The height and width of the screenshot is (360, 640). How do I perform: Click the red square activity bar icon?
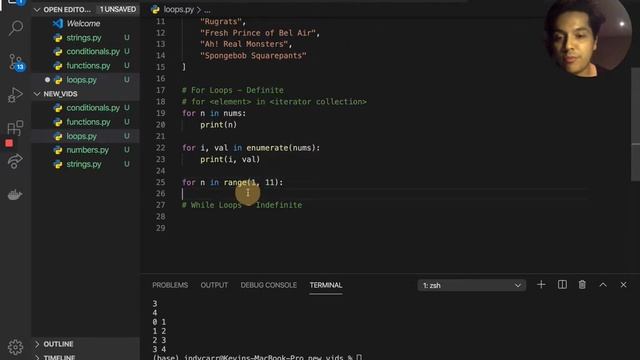point(9,143)
